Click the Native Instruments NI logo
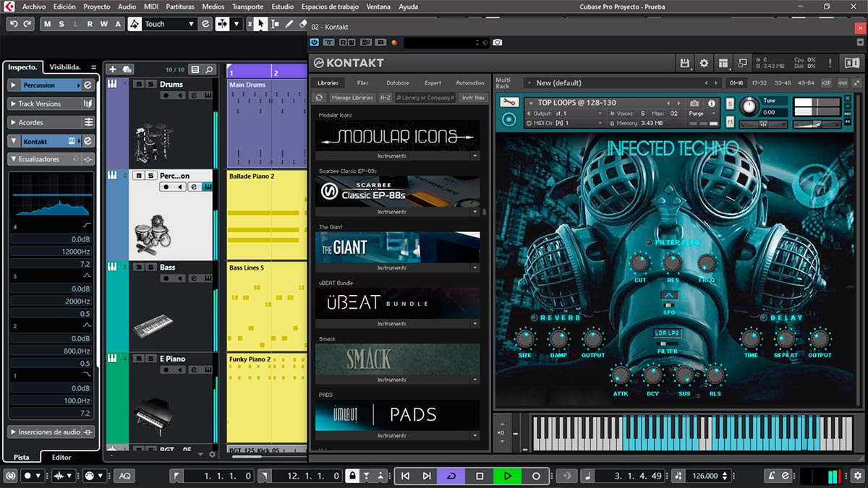 pos(852,63)
